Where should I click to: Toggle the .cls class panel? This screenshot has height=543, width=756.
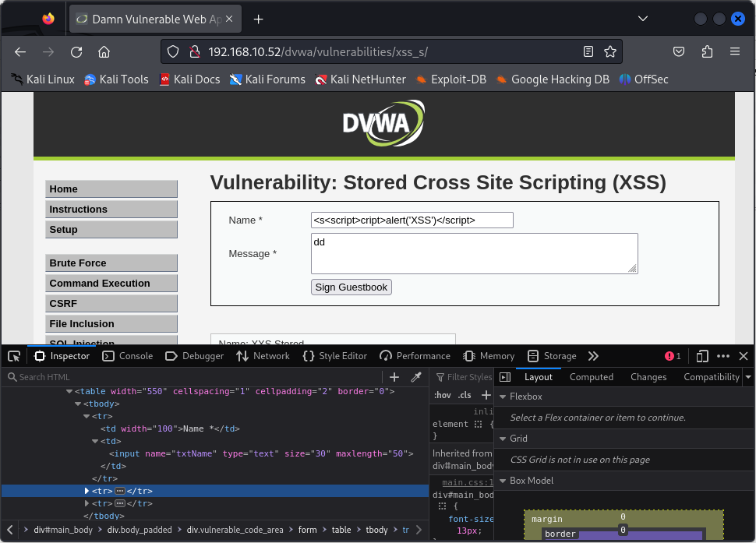[465, 395]
